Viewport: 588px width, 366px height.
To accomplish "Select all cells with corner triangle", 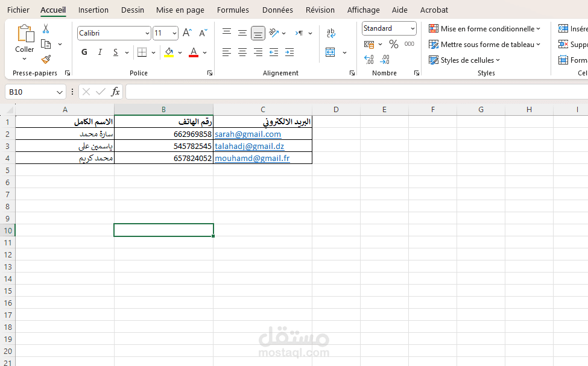I will coord(10,110).
